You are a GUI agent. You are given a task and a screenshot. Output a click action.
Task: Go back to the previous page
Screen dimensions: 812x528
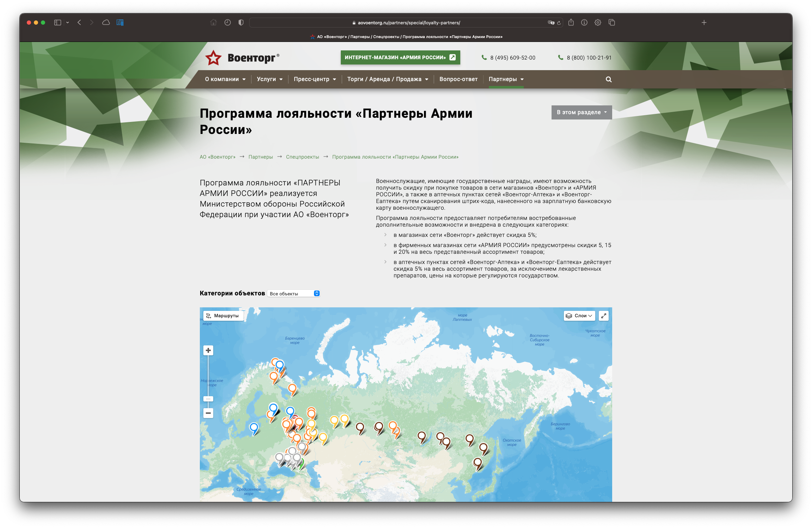pos(79,23)
